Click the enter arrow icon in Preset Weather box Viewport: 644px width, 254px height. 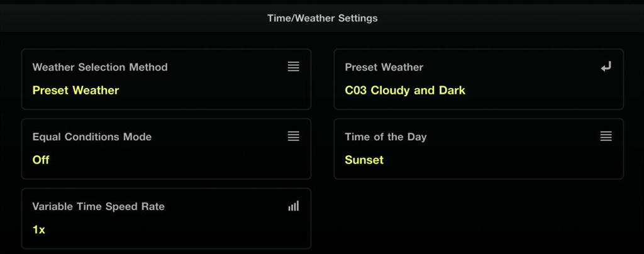pos(606,67)
